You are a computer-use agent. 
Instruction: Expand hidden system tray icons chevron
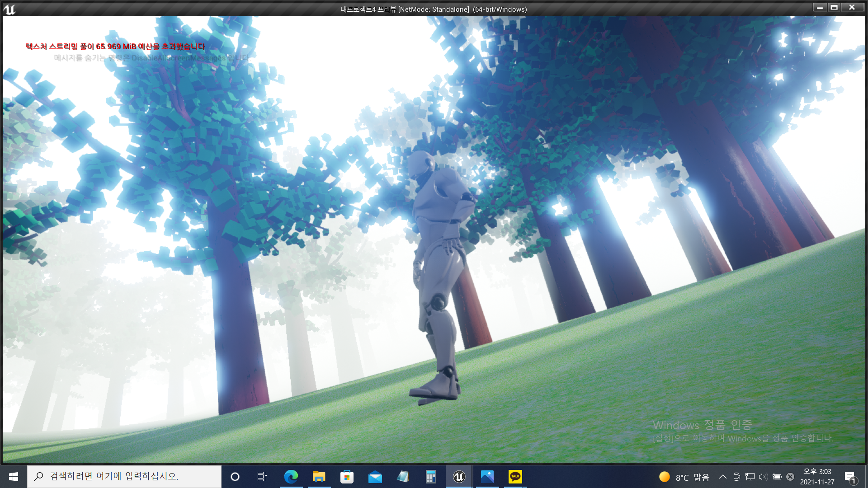722,477
